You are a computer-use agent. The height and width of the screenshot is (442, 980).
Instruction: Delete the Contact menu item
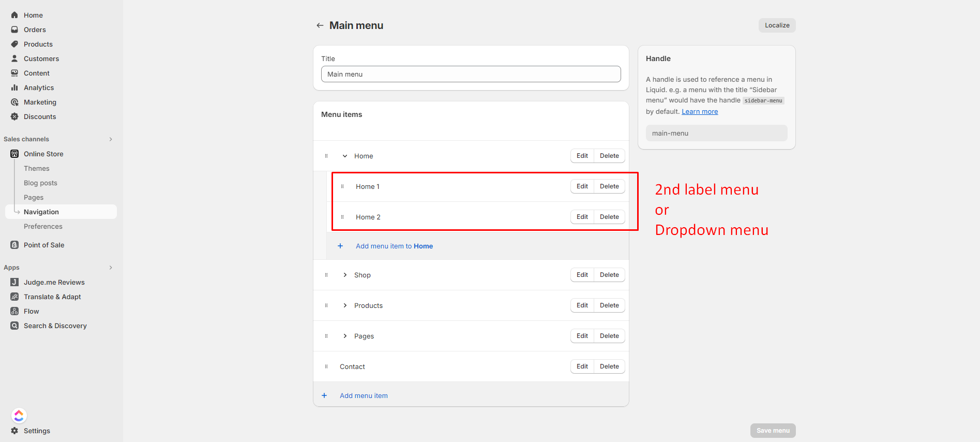pos(609,366)
